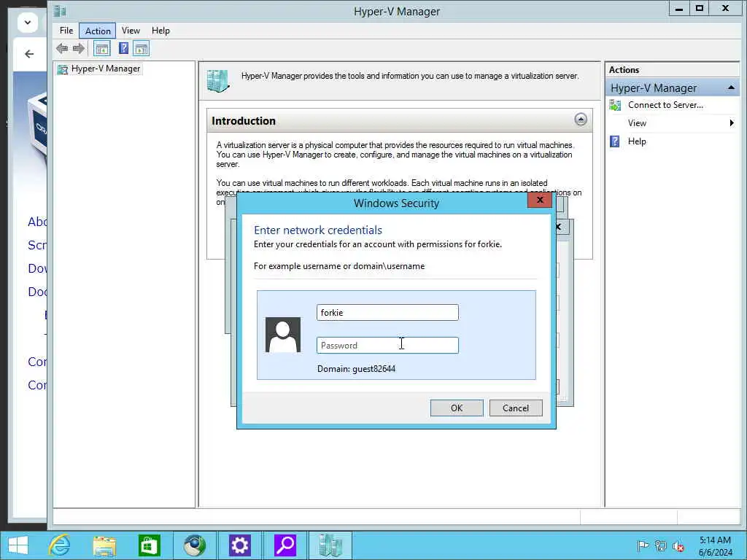747x560 pixels.
Task: Click the Forward arrow toolbar icon
Action: (x=79, y=48)
